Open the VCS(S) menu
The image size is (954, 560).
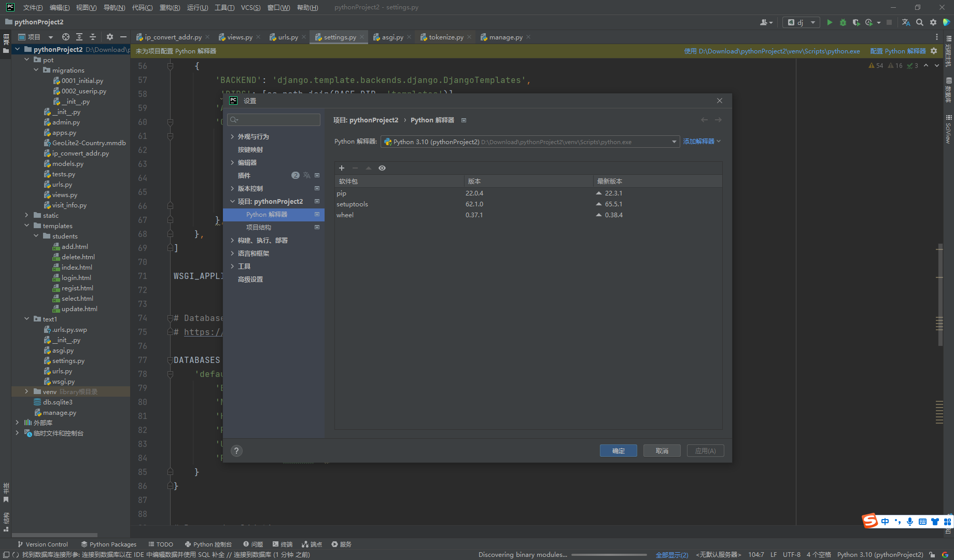point(251,7)
